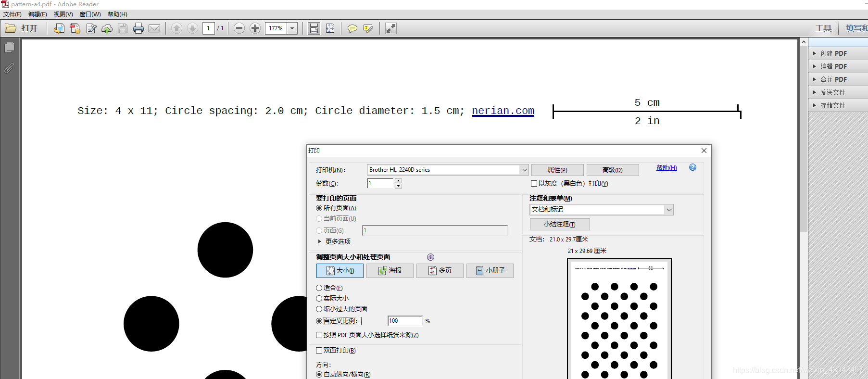Expand the 编辑 PDF panel
The height and width of the screenshot is (379, 868).
[839, 66]
